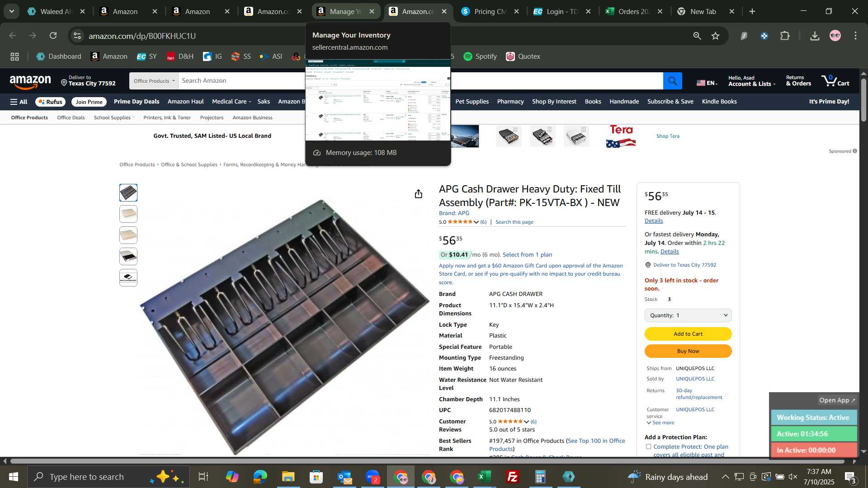Expand the Medical Care menu
This screenshot has height=488, width=868.
coord(231,102)
